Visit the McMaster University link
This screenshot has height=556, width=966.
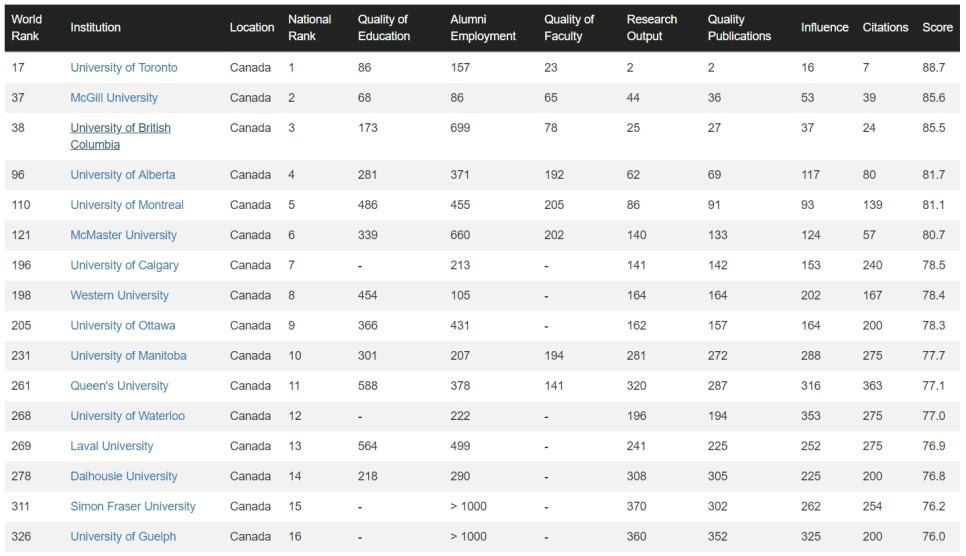(123, 235)
